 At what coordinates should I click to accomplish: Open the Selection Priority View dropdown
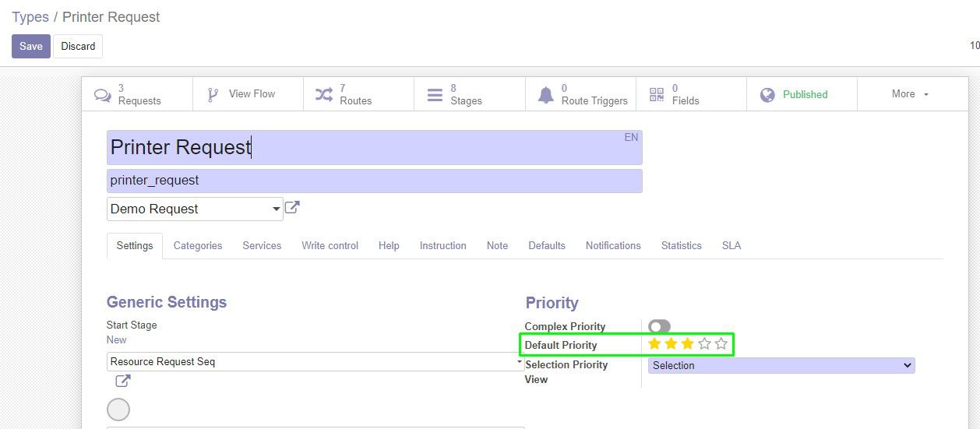pos(781,365)
